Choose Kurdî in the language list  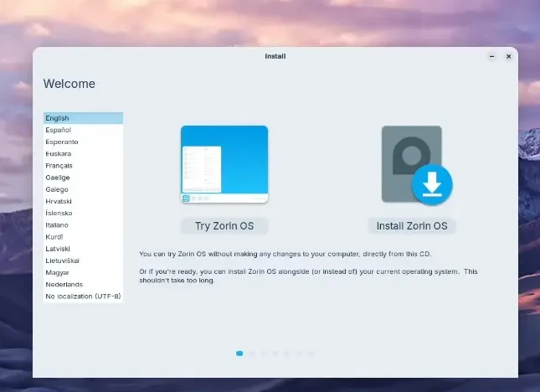pos(84,237)
